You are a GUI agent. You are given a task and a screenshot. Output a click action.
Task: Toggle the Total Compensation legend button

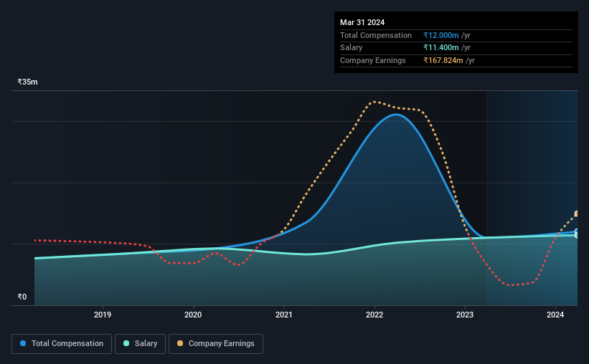coord(62,344)
